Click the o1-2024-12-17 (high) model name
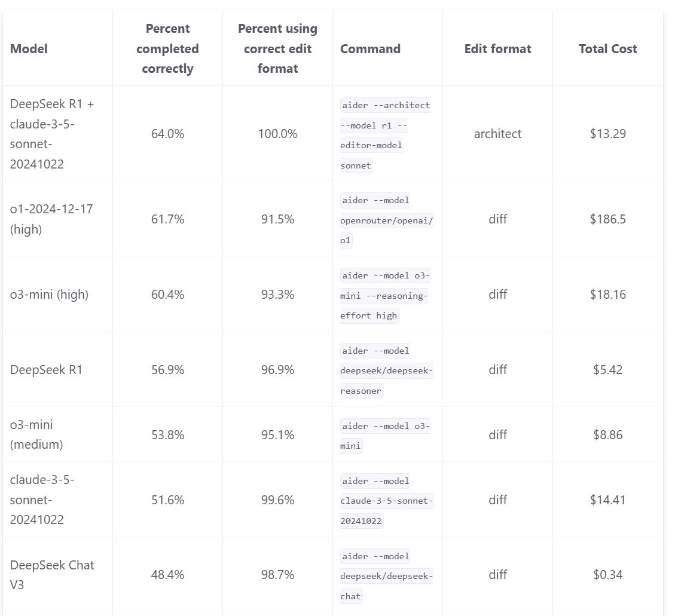 51,219
